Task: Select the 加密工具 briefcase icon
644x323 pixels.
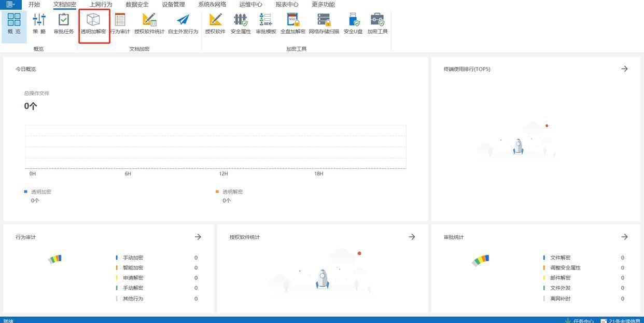Action: tap(377, 23)
